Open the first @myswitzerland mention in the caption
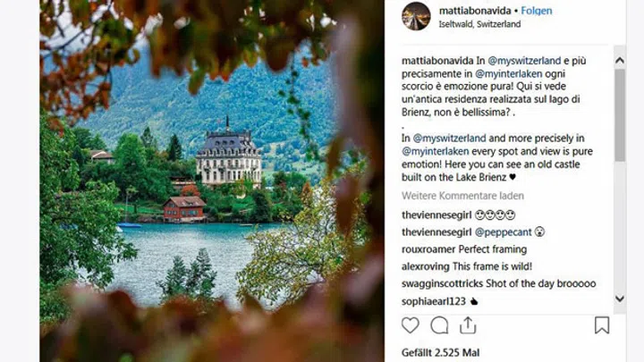The height and width of the screenshot is (362, 644). pyautogui.click(x=524, y=61)
